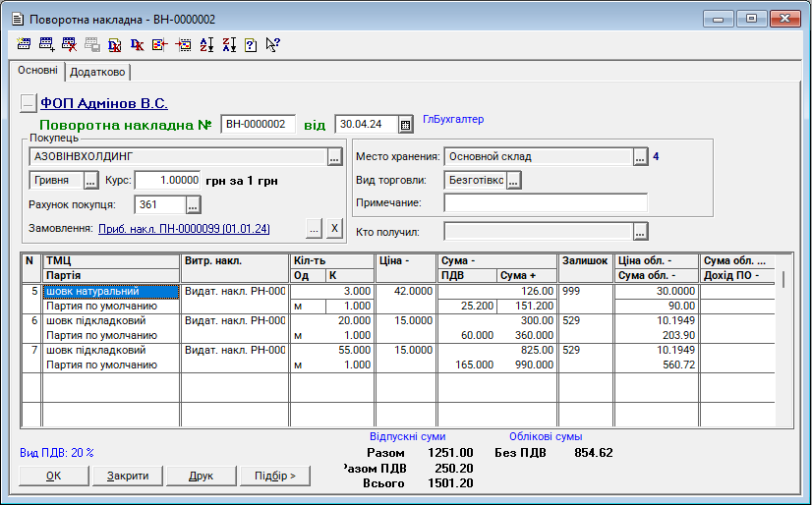This screenshot has height=505, width=812.
Task: Switch to the Додатково tab
Action: (97, 72)
